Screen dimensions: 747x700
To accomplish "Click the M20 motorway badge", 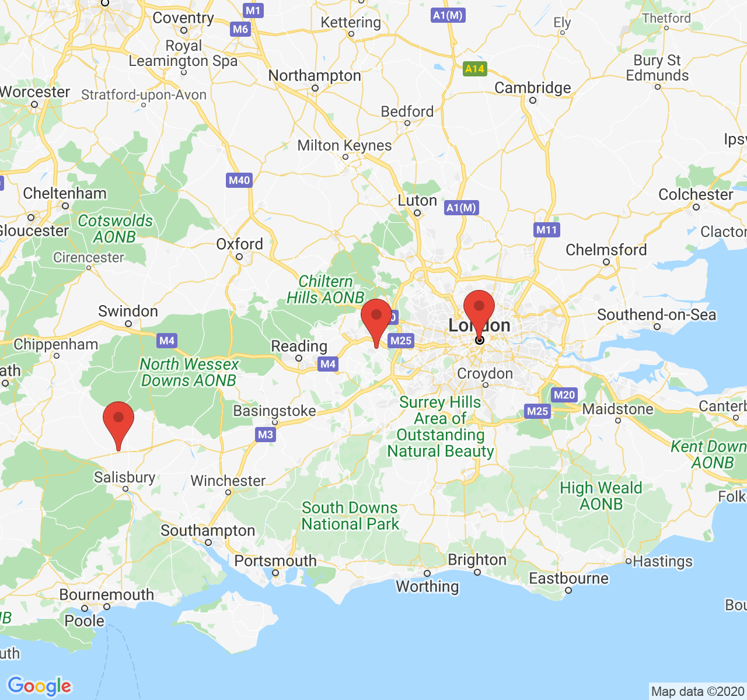I will pos(564,395).
